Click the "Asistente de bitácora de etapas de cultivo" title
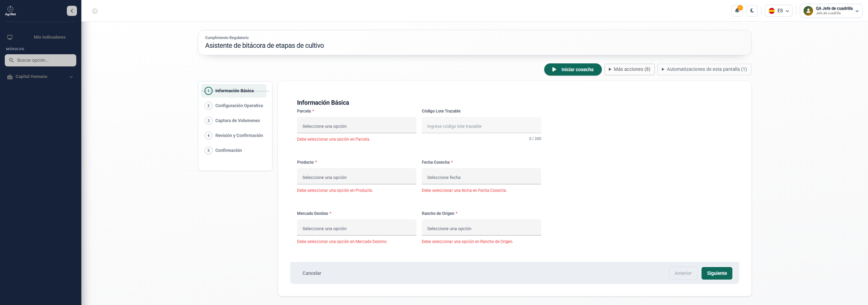The height and width of the screenshot is (305, 868). pyautogui.click(x=264, y=46)
